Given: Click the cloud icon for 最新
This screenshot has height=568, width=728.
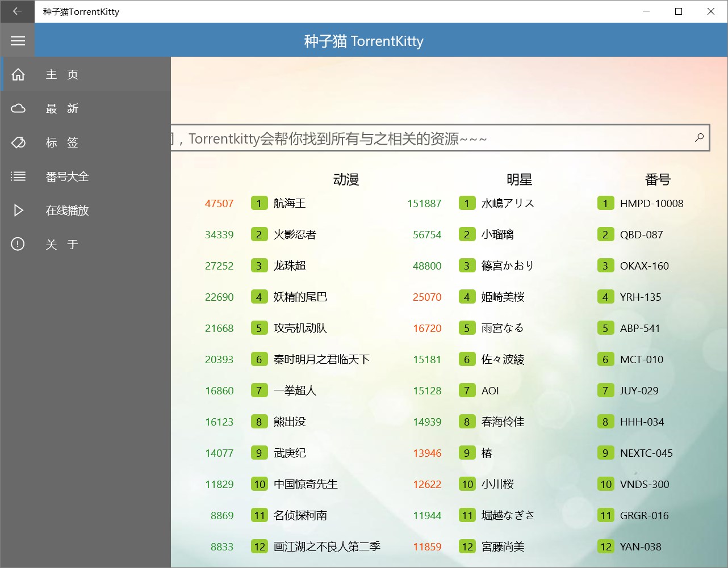Looking at the screenshot, I should pos(18,108).
